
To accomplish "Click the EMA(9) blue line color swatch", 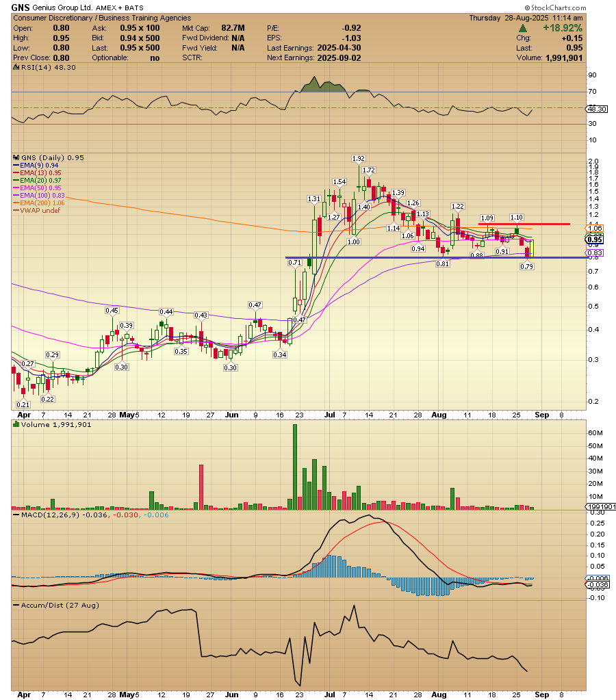I will tap(16, 164).
